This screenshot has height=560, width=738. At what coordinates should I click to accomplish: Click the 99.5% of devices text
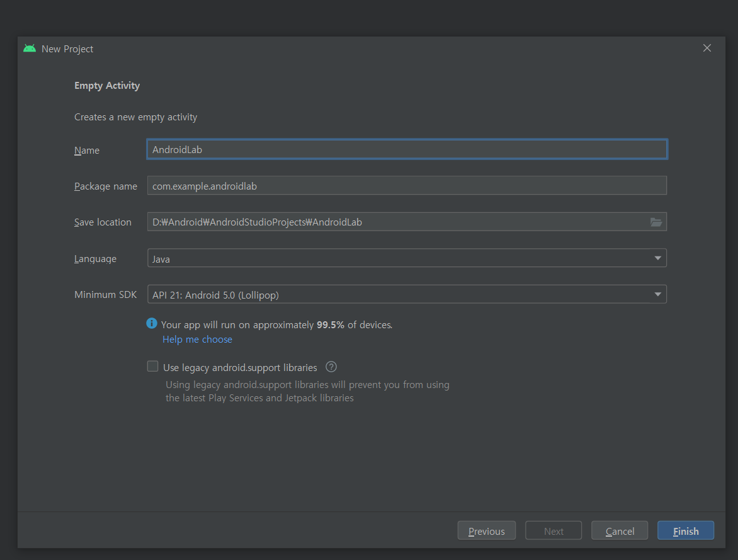355,324
